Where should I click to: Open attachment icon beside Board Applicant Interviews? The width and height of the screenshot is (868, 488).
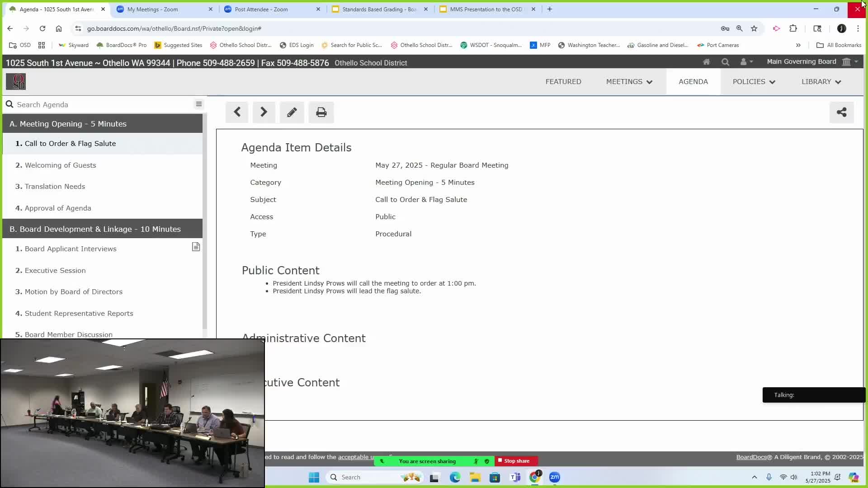(x=196, y=247)
